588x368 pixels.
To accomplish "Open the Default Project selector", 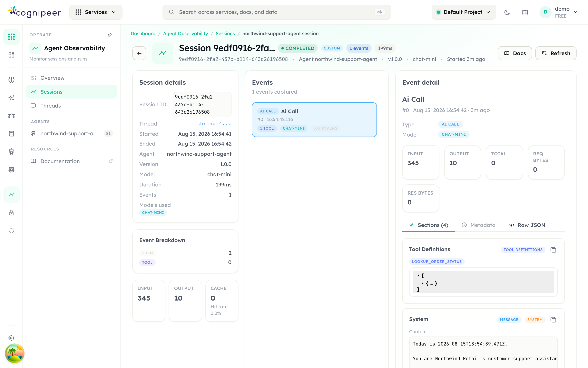I will [x=464, y=12].
